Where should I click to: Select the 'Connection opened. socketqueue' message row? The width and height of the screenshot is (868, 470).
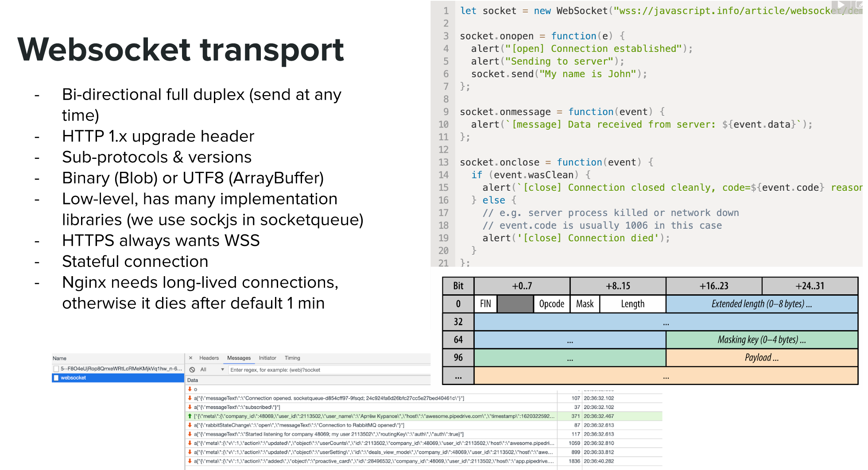pyautogui.click(x=371, y=398)
